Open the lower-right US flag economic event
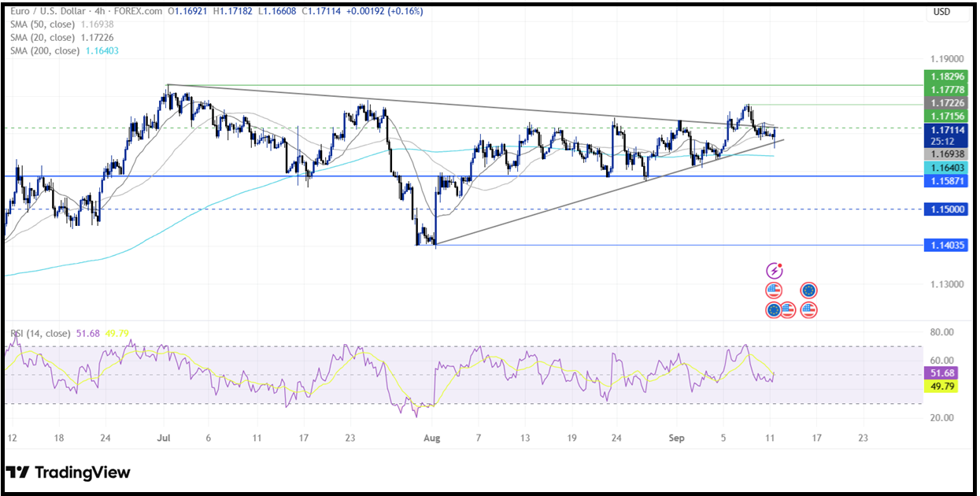 click(x=808, y=310)
